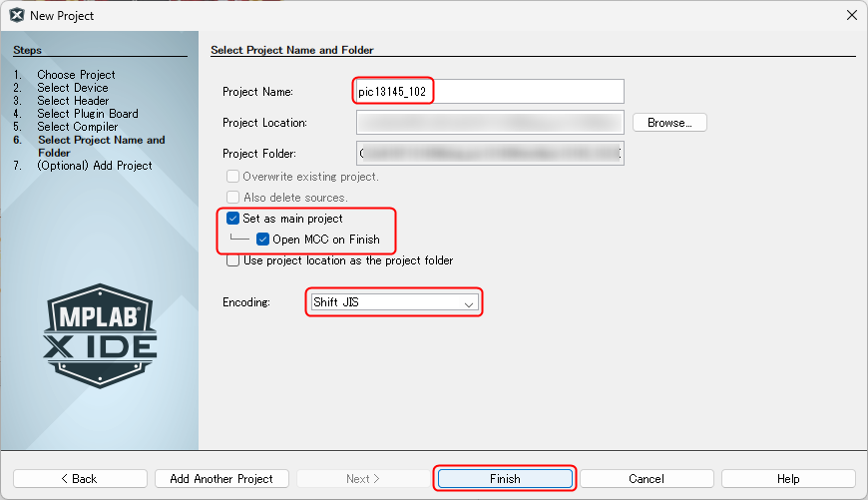Cancel the new project wizard

(x=647, y=479)
